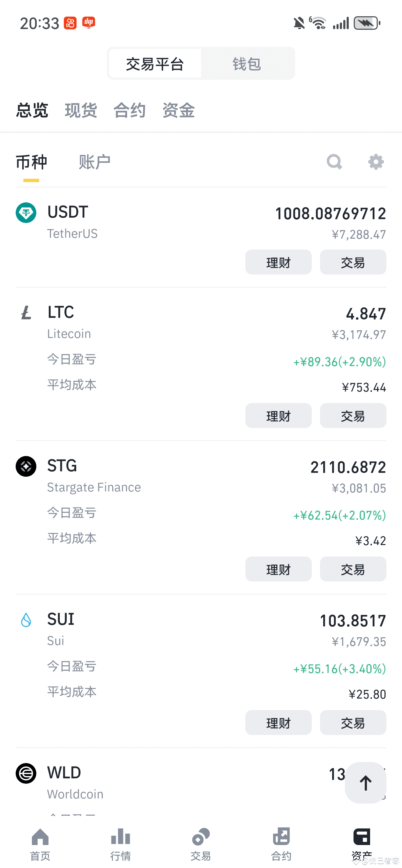Screen dimensions: 402x868
Task: Switch to 交易平台 exchange toggle
Action: pyautogui.click(x=155, y=64)
